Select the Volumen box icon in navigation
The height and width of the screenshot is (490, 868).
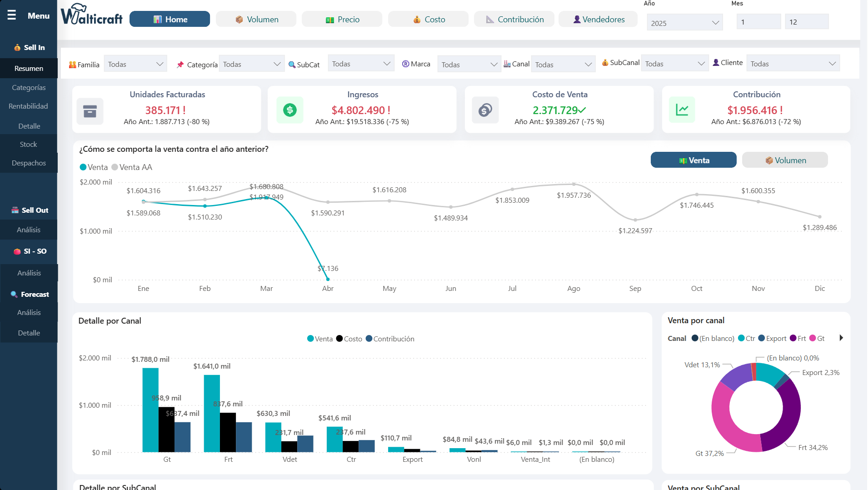tap(239, 19)
